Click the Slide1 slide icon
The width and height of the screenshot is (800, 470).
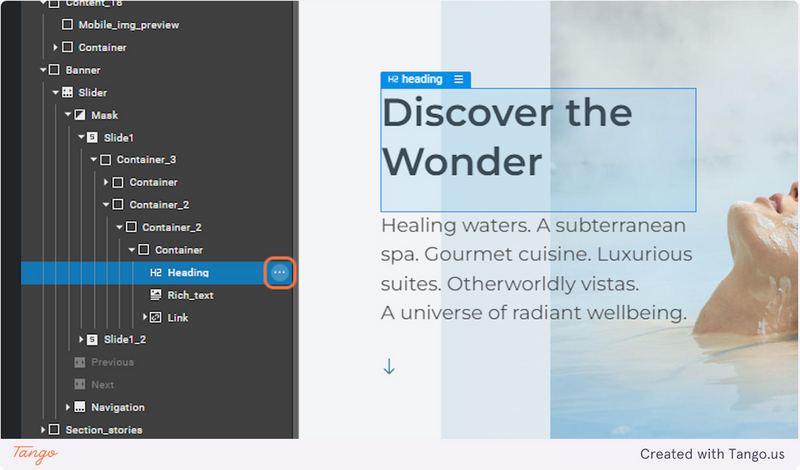[92, 137]
